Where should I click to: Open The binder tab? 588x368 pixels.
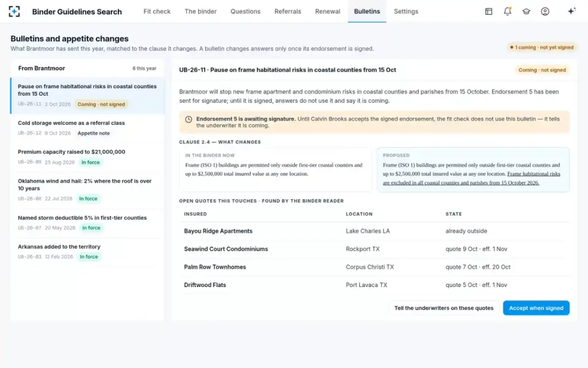(200, 11)
